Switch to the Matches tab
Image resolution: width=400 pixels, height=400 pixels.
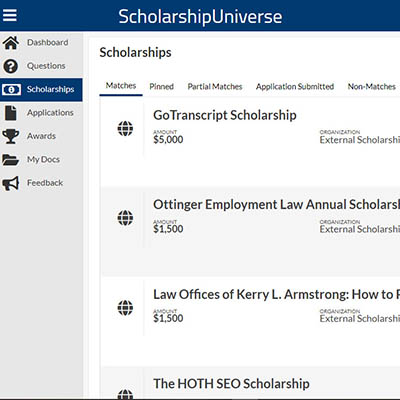[121, 86]
